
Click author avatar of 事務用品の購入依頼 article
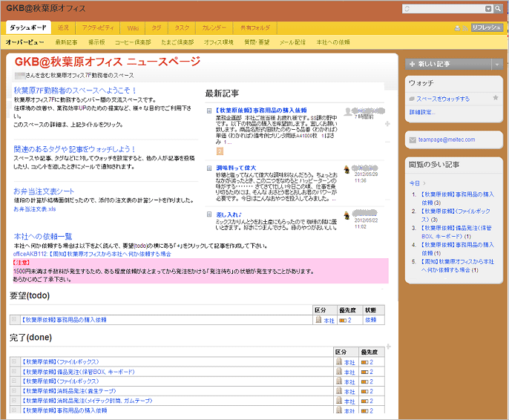348,111
